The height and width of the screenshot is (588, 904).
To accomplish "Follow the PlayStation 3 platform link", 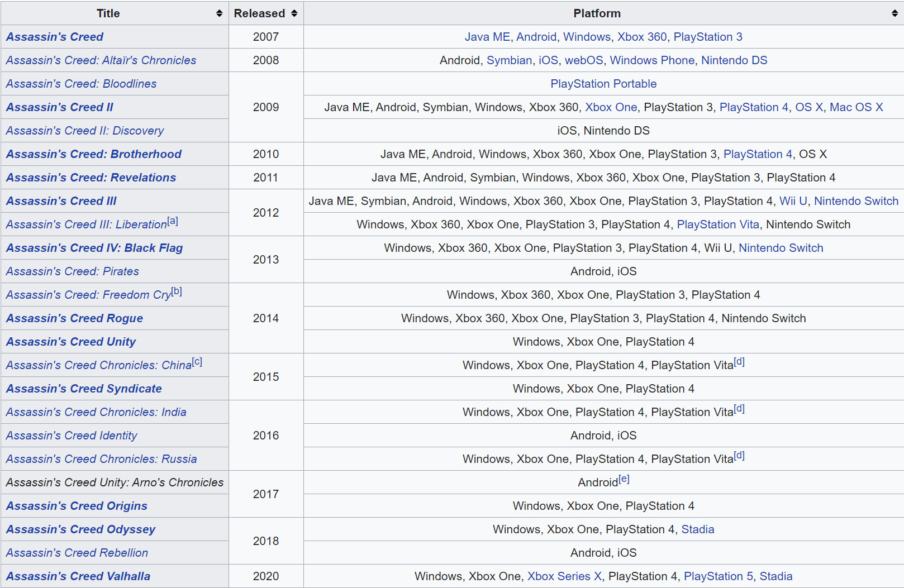I will tap(708, 37).
